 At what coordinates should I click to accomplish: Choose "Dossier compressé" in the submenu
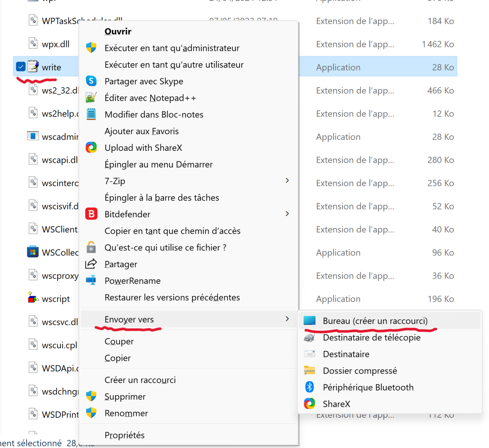[x=360, y=370]
